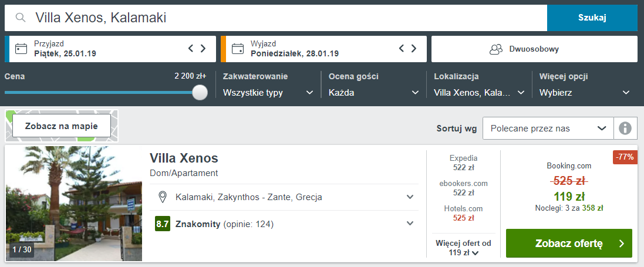Click the check-out calendar icon
This screenshot has width=644, height=267.
pyautogui.click(x=238, y=49)
